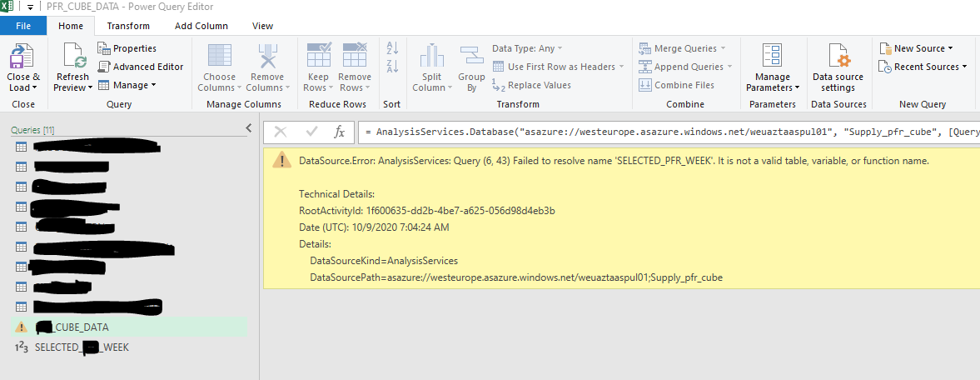Click the Close & Load icon
This screenshot has width=980, height=380.
click(23, 57)
